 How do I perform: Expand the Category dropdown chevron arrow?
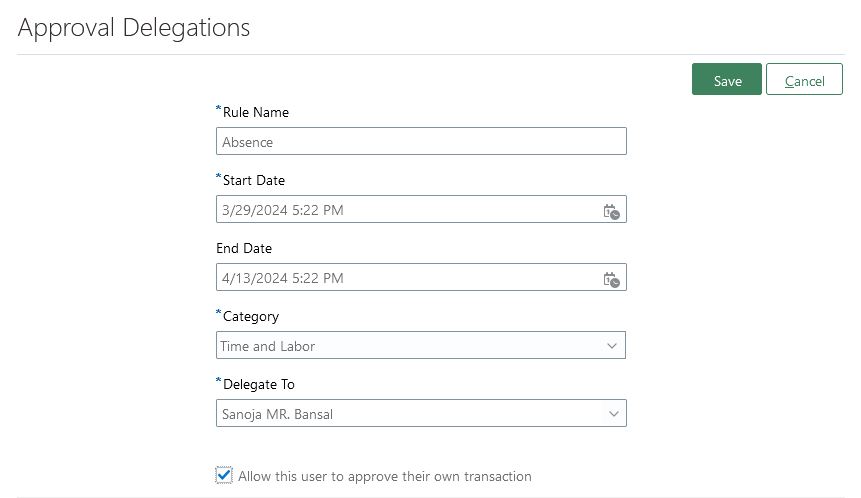[612, 346]
